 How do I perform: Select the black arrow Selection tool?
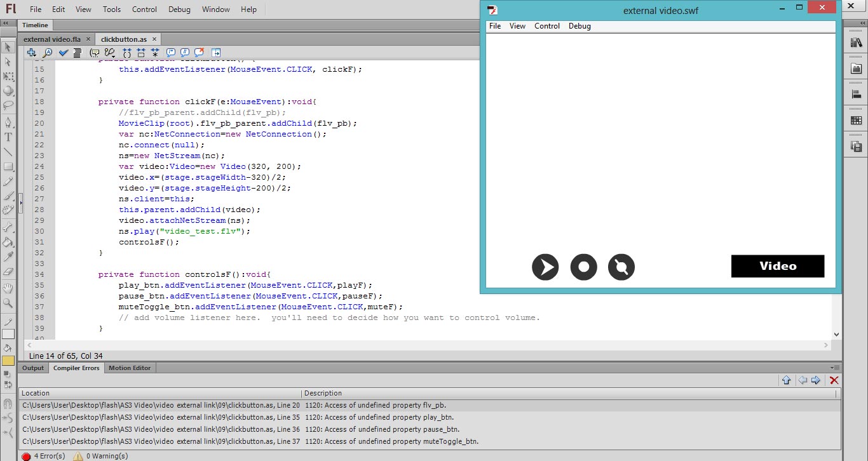[8, 47]
